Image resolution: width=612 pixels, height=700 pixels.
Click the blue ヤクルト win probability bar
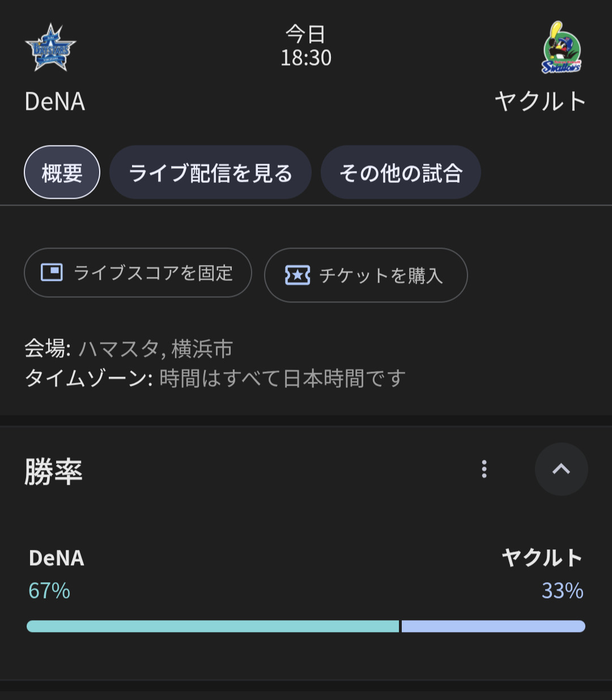(x=493, y=626)
